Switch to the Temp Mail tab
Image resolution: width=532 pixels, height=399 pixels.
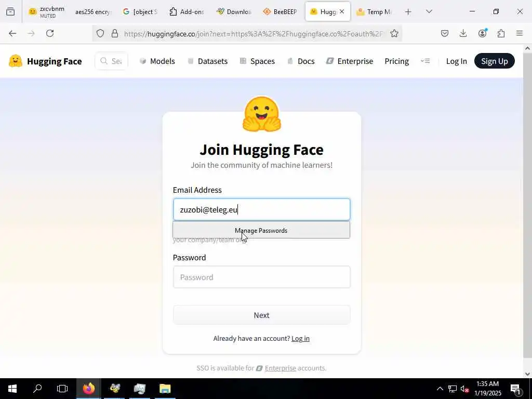(374, 12)
